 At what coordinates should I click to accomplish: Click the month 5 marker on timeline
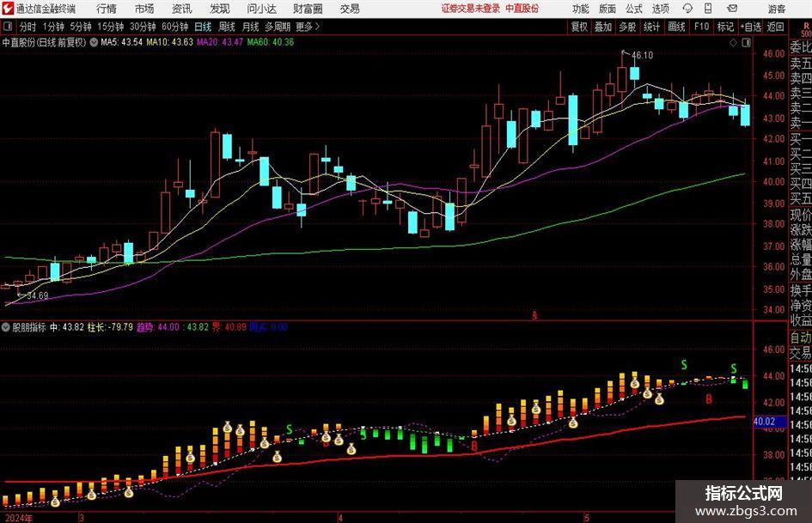[587, 518]
